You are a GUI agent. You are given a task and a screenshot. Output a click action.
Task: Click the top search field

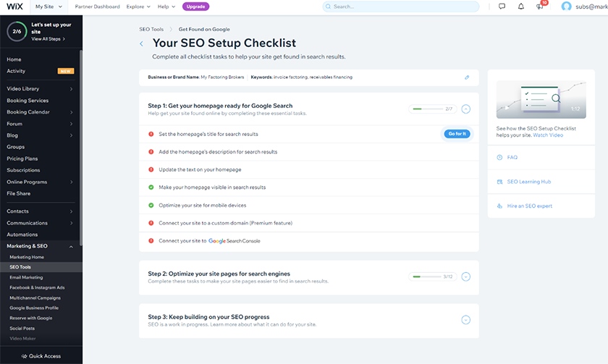401,7
